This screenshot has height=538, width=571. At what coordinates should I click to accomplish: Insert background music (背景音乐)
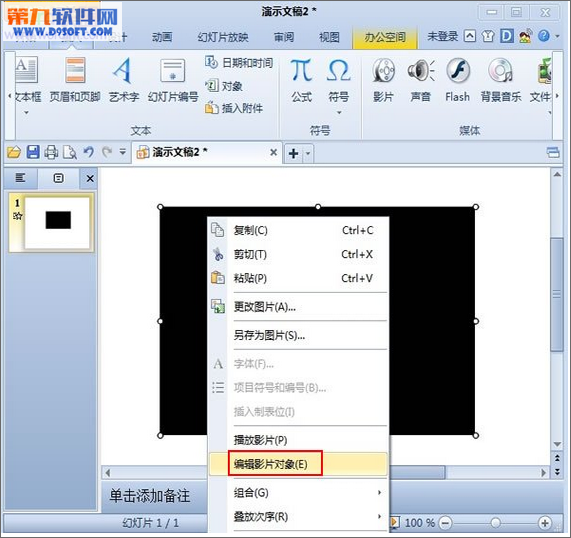click(x=501, y=80)
